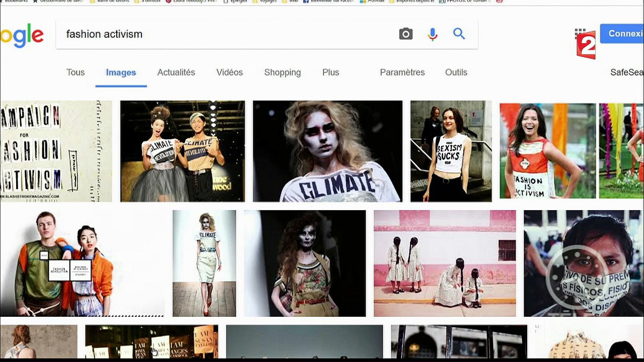Screen dimensions: 644x362
Task: Start voice search with microphone icon
Action: [433, 34]
